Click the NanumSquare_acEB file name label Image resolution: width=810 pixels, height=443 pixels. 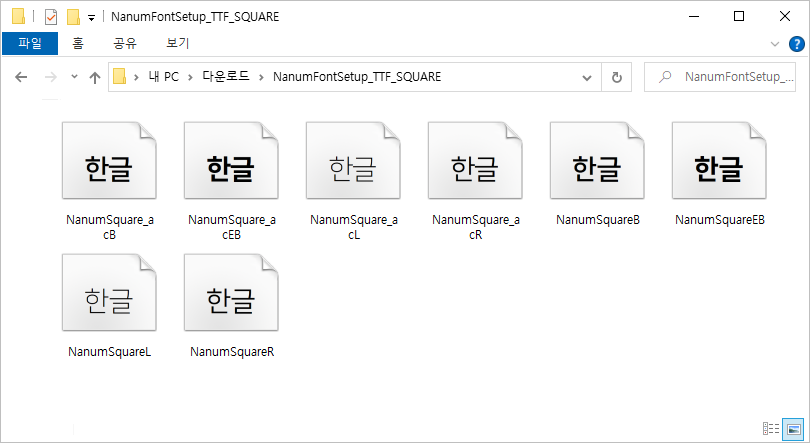pyautogui.click(x=231, y=227)
